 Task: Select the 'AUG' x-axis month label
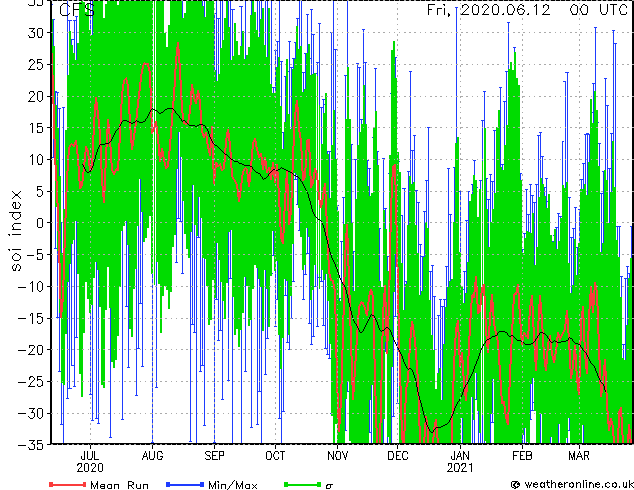pos(152,456)
